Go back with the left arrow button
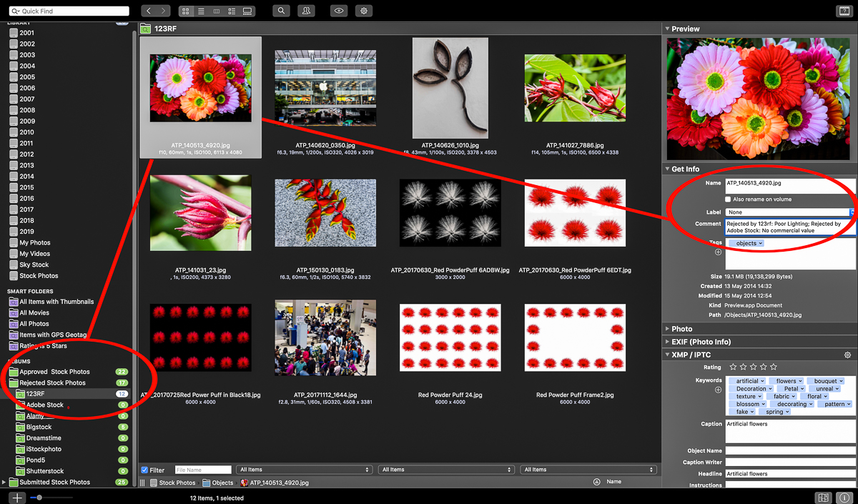Screen dimensions: 858x504 click(x=149, y=11)
